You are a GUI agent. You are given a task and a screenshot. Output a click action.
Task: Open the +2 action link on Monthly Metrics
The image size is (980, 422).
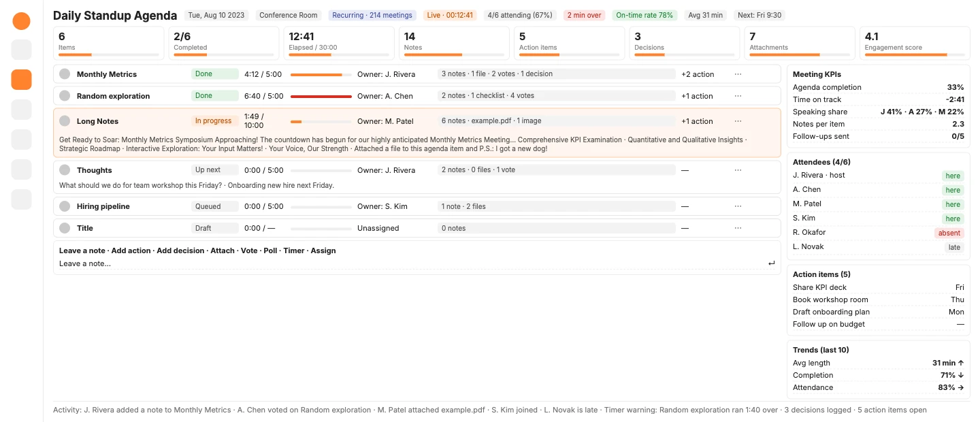click(698, 74)
